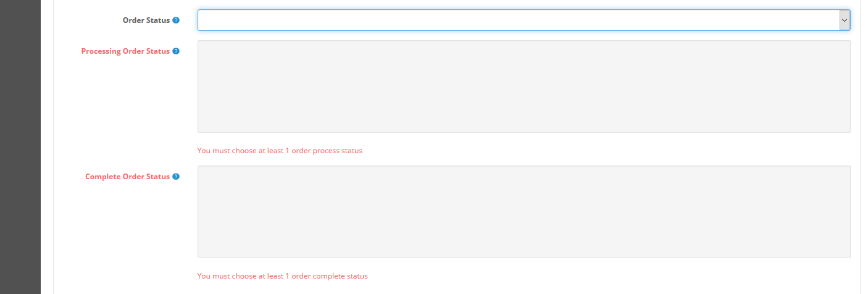Click the red Complete Order Status label
This screenshot has height=294, width=868.
[x=127, y=177]
